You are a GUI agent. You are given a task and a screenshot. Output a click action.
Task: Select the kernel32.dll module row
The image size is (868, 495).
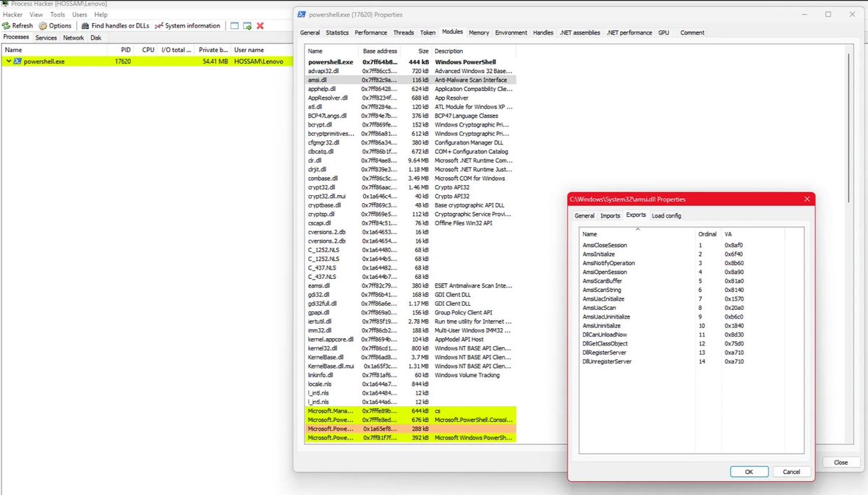coord(410,348)
